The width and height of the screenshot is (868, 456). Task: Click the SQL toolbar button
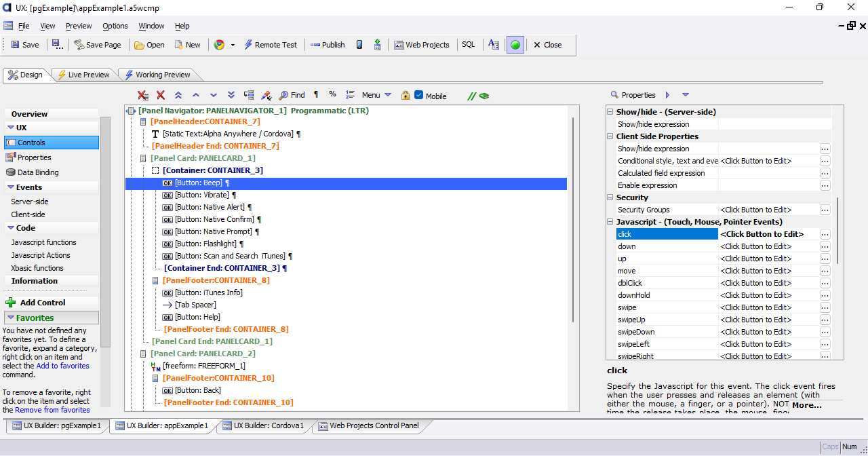tap(469, 45)
